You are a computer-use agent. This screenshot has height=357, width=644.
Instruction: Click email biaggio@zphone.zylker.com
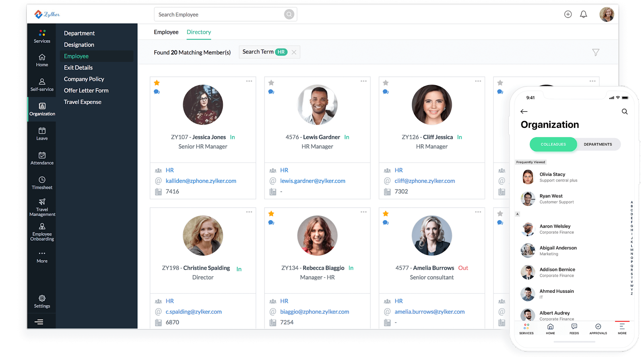tap(315, 312)
